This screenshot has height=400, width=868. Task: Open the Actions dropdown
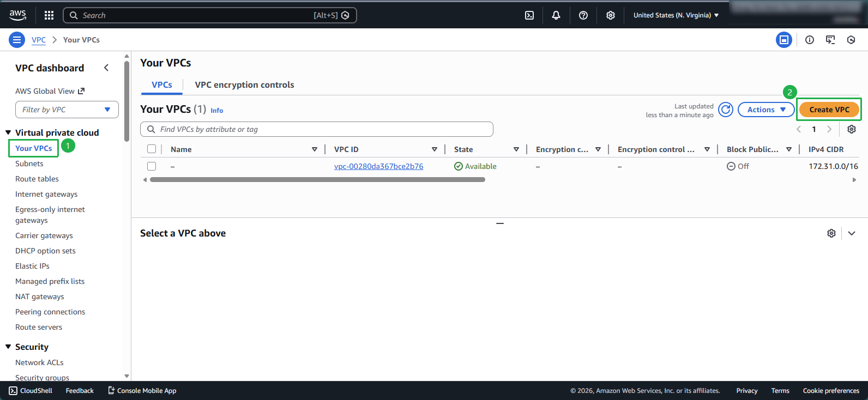coord(766,110)
